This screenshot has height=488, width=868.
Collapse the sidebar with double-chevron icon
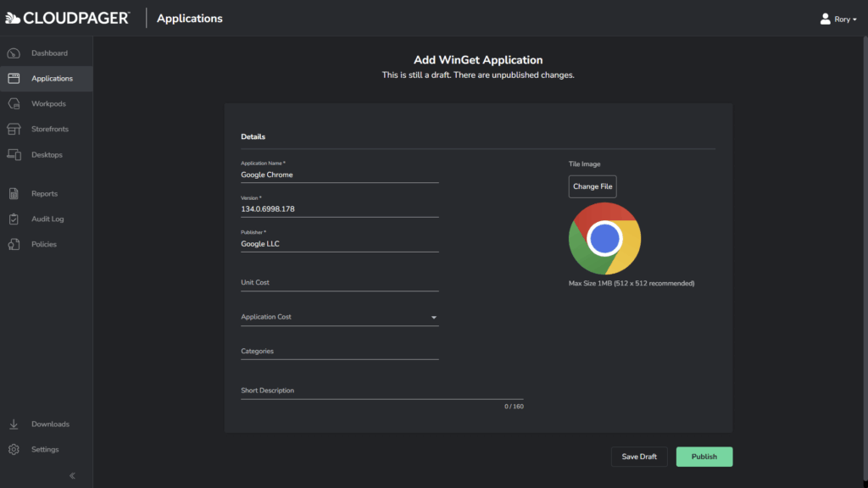pyautogui.click(x=73, y=476)
